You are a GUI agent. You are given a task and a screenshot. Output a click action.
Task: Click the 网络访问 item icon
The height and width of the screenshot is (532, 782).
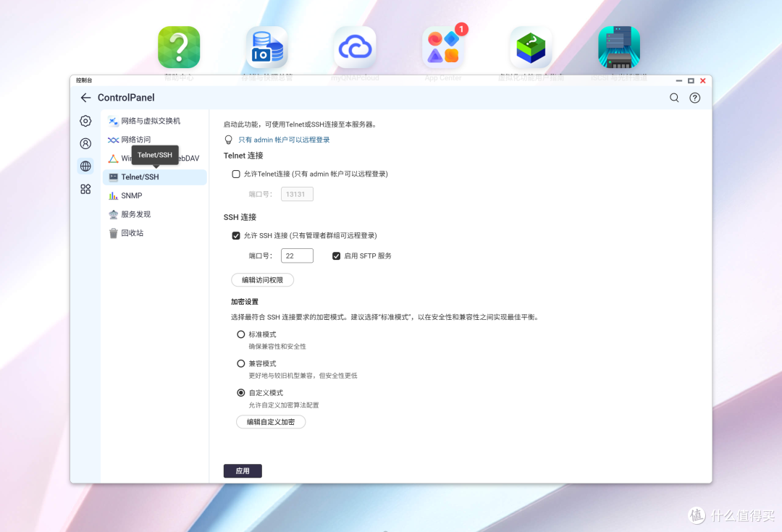point(113,140)
